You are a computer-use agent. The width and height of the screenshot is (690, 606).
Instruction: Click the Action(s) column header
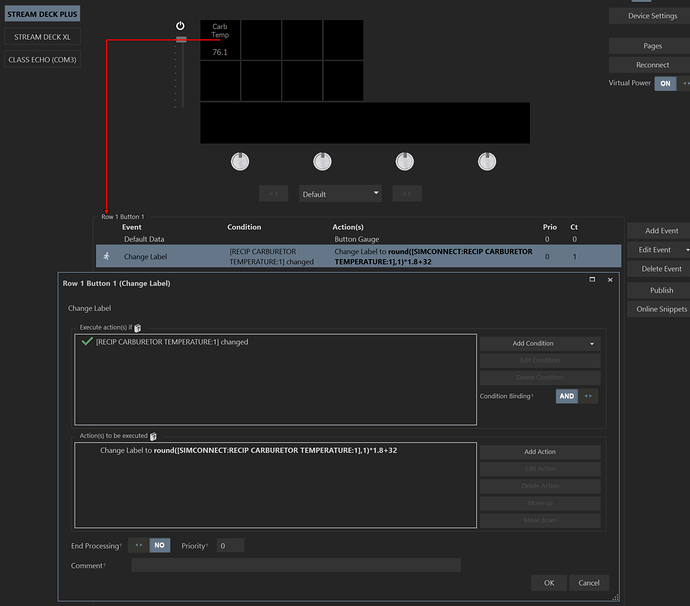[348, 227]
